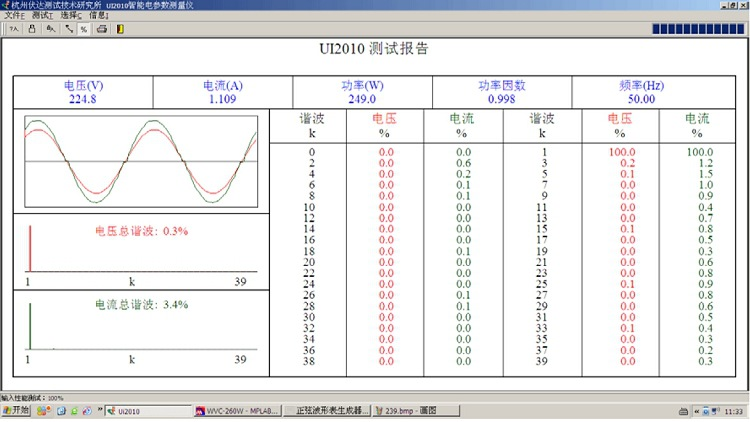Print the test report via printer icon
750x422 pixels.
pos(102,29)
